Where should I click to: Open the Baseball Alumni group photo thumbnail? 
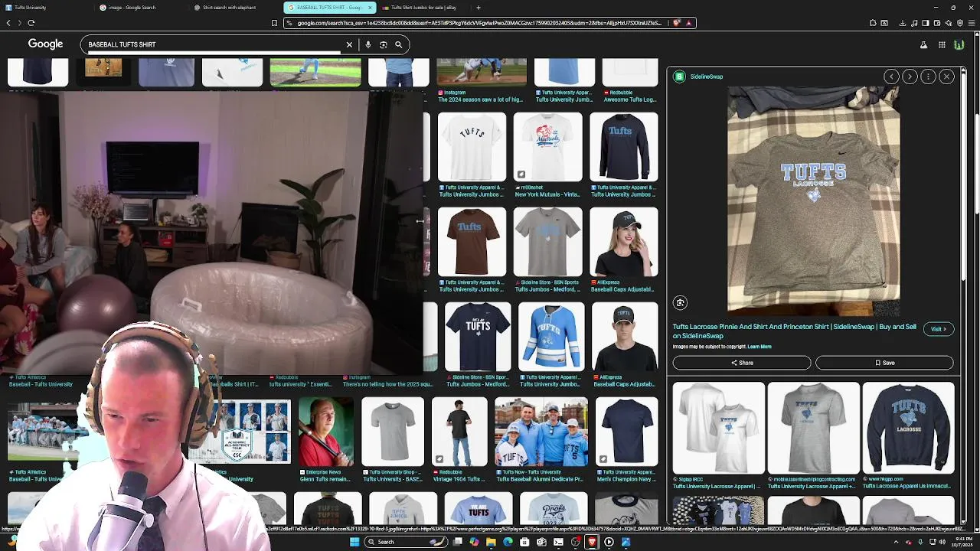point(541,432)
